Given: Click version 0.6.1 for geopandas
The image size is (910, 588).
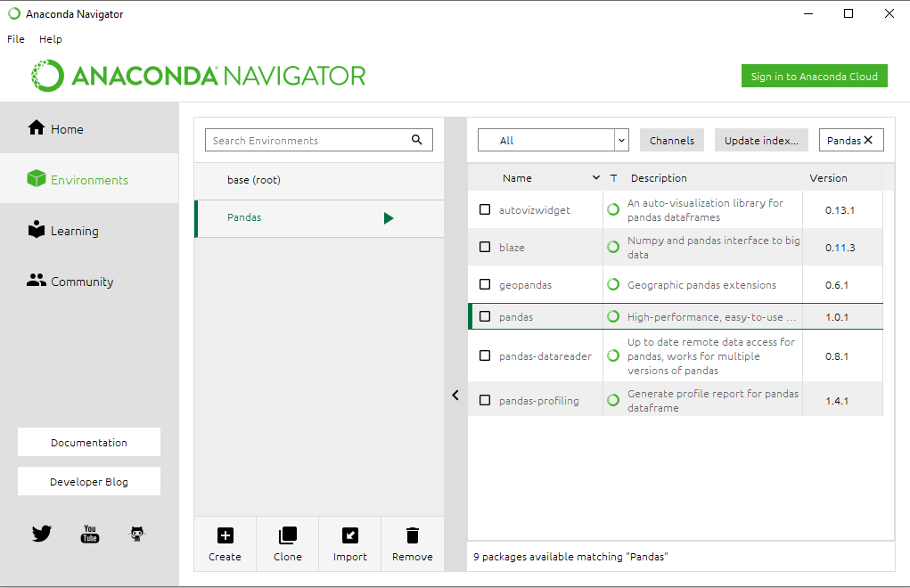Looking at the screenshot, I should tap(837, 285).
